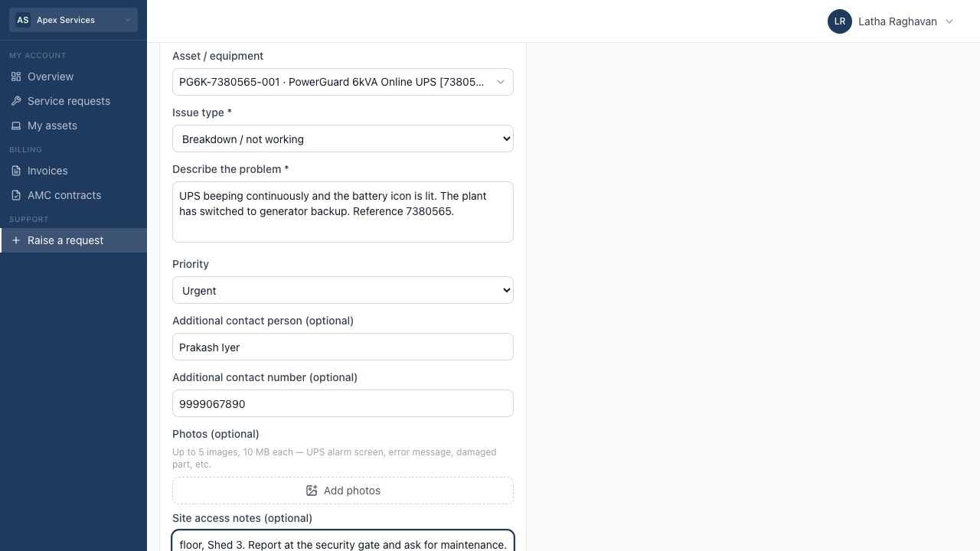
Task: Expand the Apex Services organization switcher
Action: 73,20
